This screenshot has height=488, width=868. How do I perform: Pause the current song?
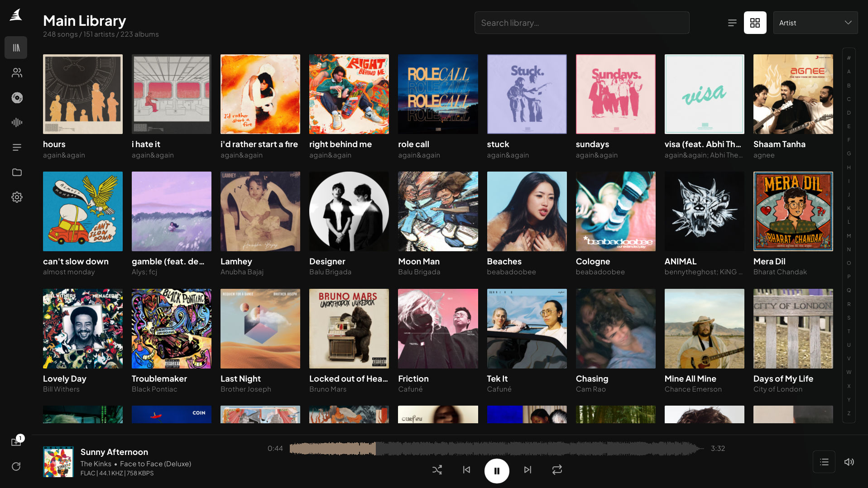tap(497, 471)
